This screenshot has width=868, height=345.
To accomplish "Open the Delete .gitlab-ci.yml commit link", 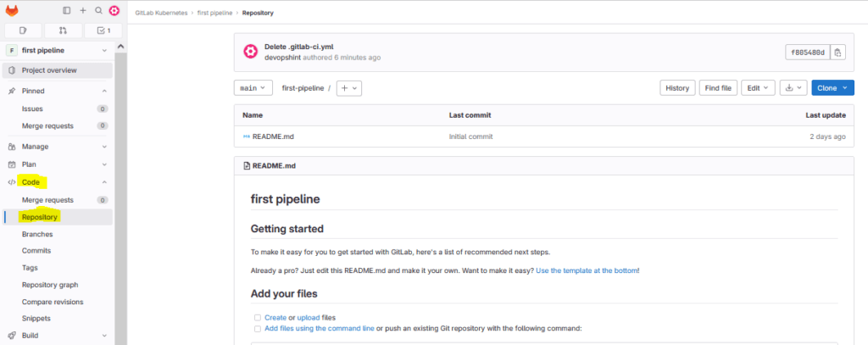I will point(299,47).
